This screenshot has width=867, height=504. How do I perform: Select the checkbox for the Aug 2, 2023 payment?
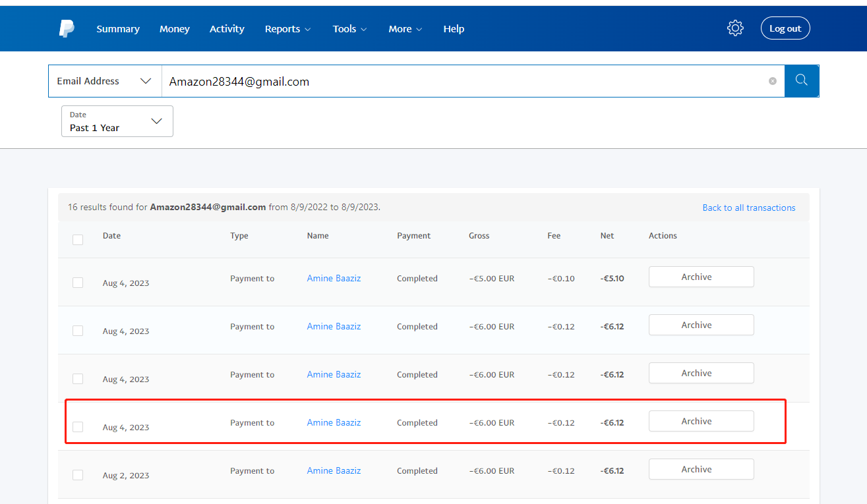coord(78,475)
